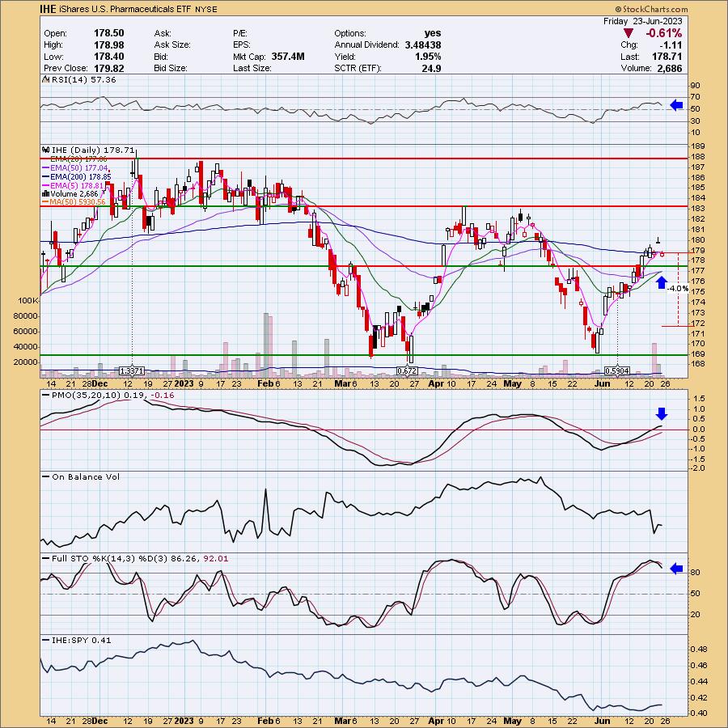Click the 90 level on RSI axis
Screen dimensions: 728x728
(x=696, y=86)
